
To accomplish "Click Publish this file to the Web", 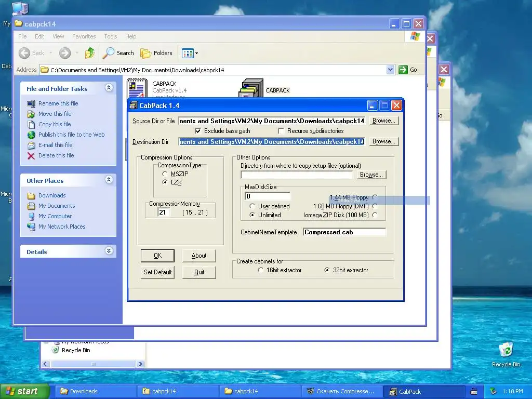I will [x=71, y=135].
